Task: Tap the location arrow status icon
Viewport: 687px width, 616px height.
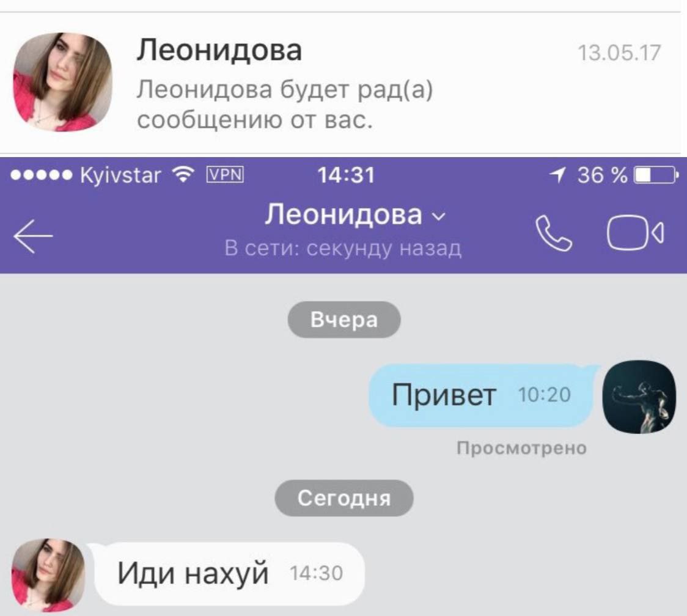Action: [x=558, y=175]
